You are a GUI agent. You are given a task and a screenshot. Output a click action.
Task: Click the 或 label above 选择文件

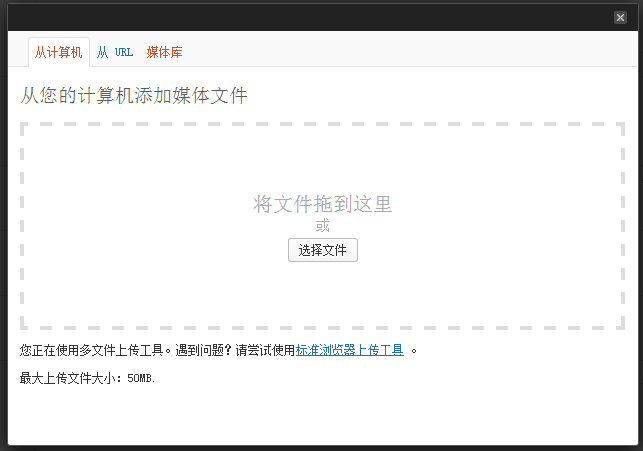click(322, 226)
